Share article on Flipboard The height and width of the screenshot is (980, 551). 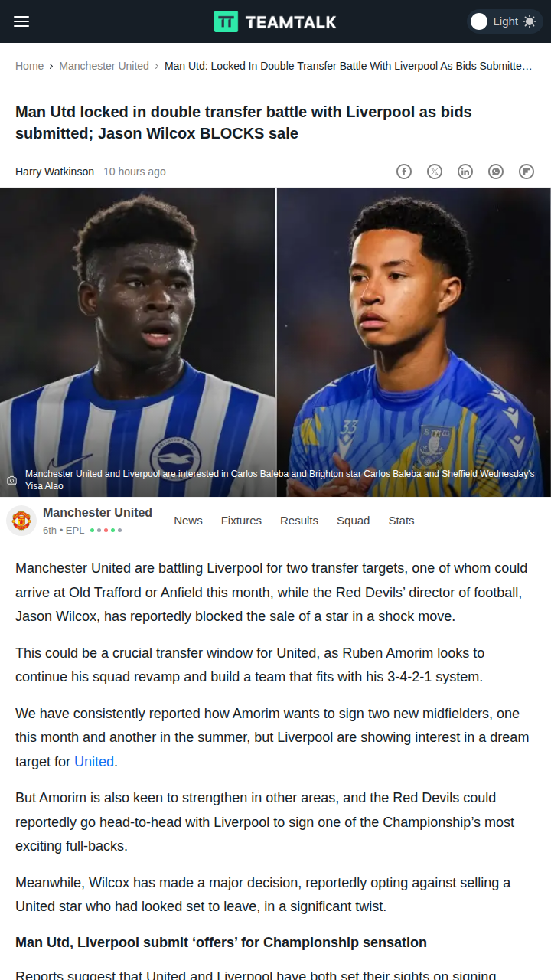pos(527,171)
